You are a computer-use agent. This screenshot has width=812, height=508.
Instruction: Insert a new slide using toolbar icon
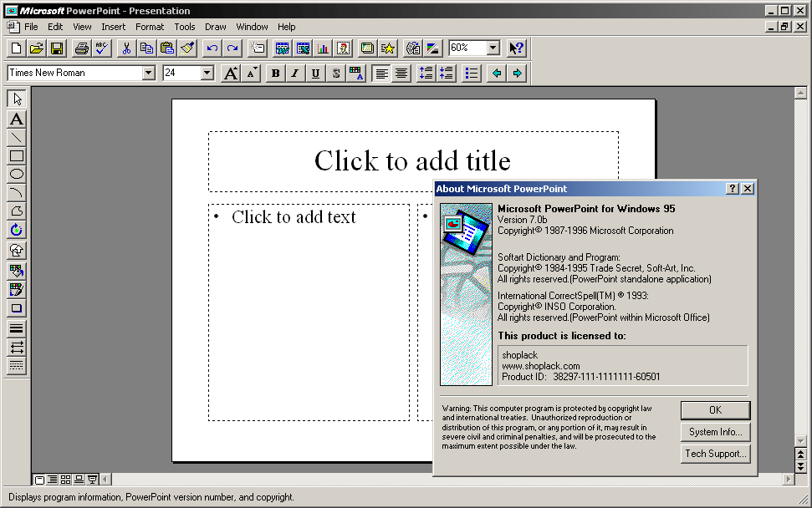tap(258, 48)
